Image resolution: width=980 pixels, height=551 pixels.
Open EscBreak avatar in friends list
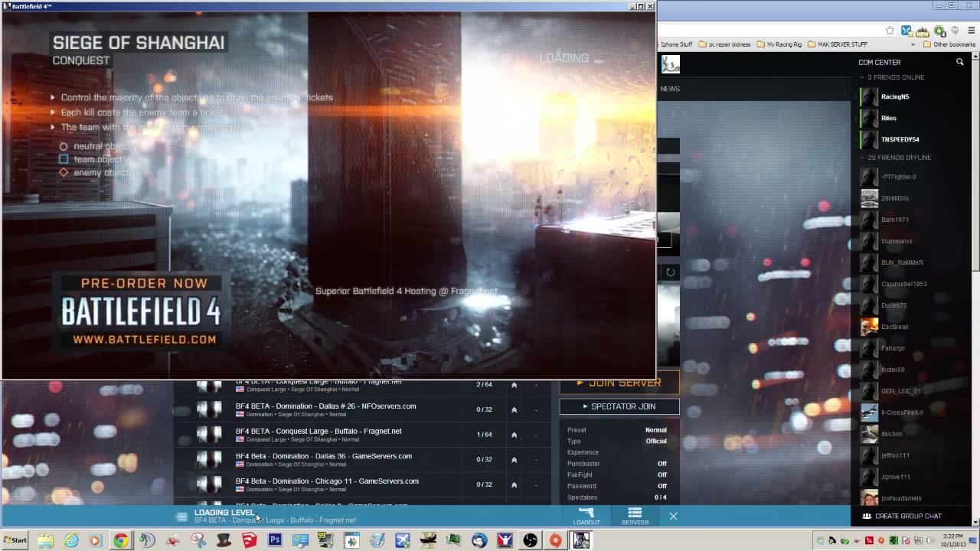click(869, 327)
